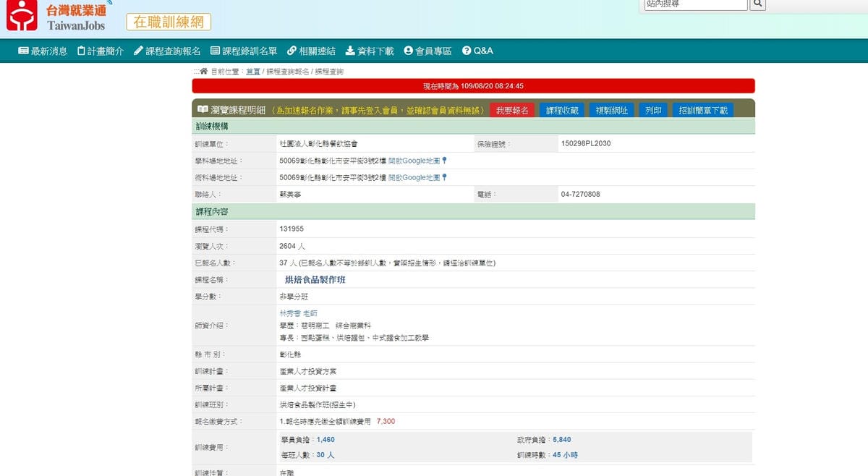The height and width of the screenshot is (476, 868).
Task: Click the newspaper icon for 最新消息
Action: coord(23,51)
